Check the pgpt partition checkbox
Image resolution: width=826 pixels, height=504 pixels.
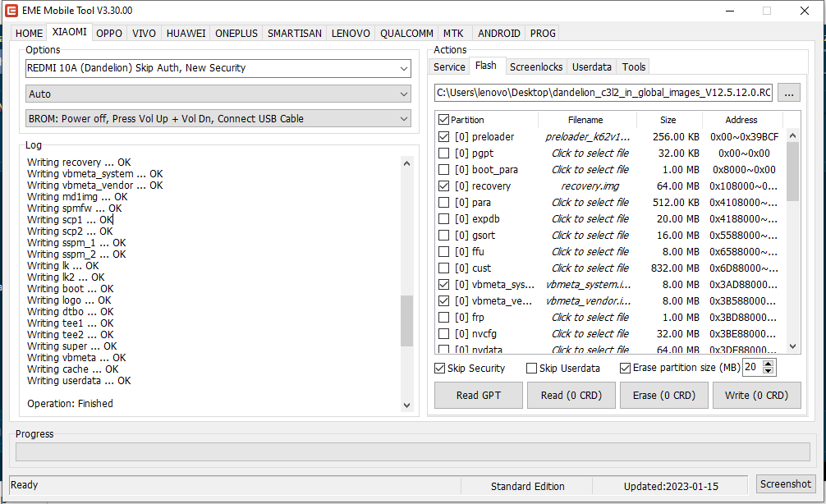tap(443, 153)
